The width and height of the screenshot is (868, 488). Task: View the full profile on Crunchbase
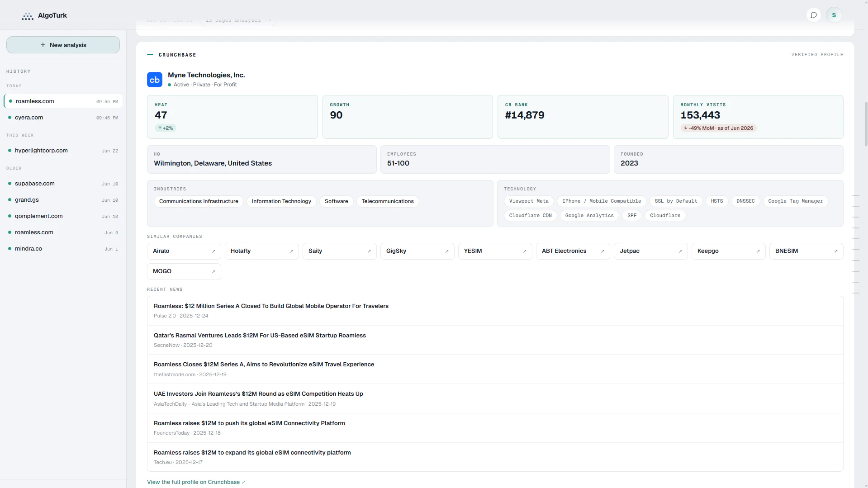[196, 482]
